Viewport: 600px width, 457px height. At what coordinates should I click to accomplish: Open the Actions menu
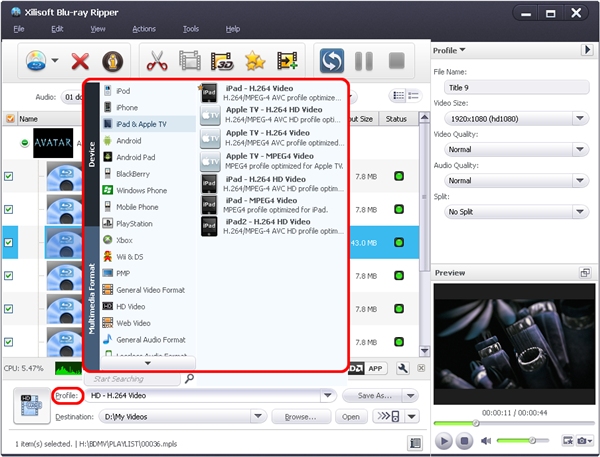(144, 29)
